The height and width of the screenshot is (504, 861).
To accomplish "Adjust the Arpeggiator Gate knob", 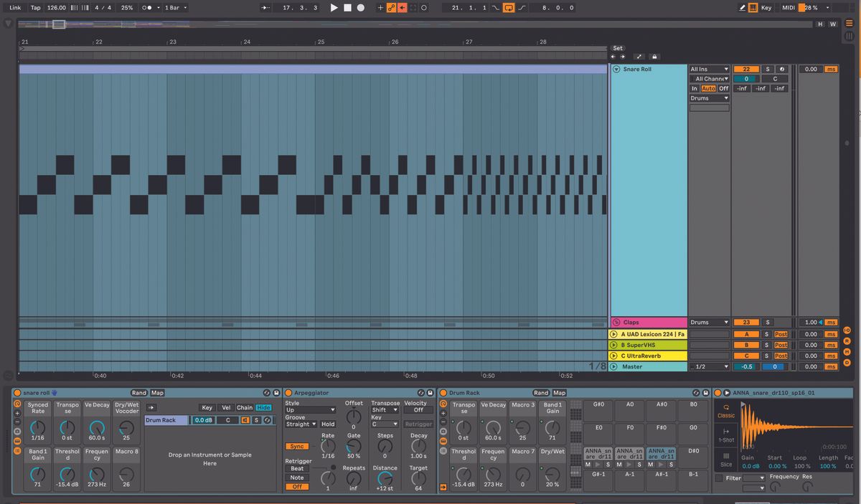I will (354, 446).
